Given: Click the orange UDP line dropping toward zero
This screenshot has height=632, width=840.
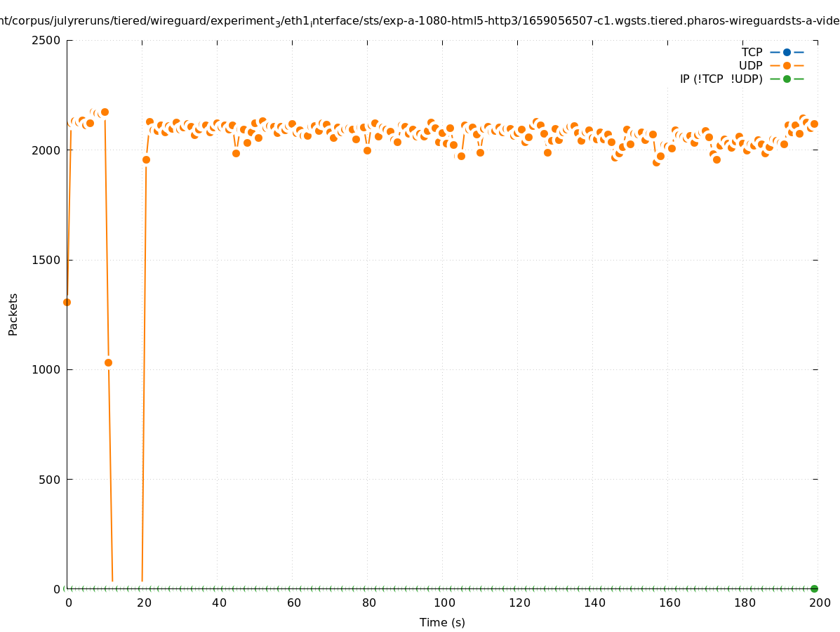Looking at the screenshot, I should pos(110,478).
